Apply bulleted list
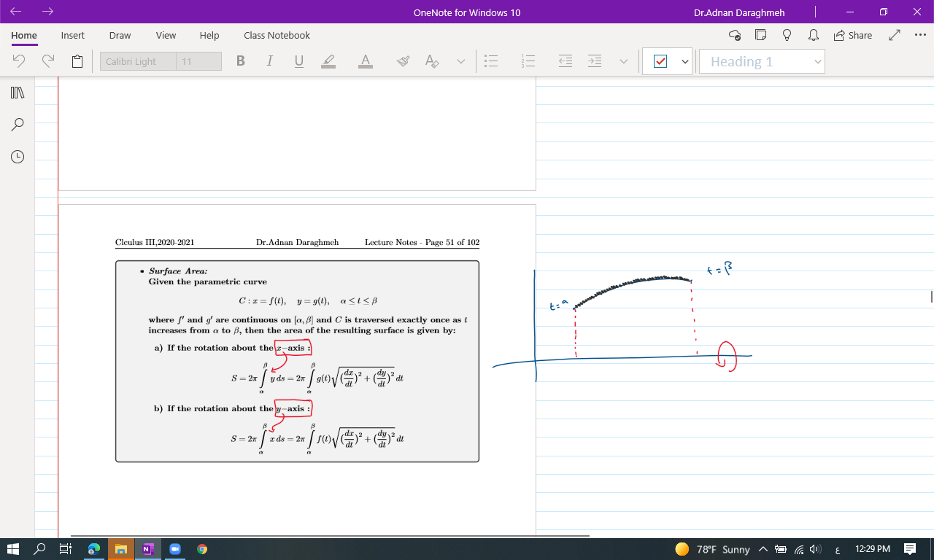Screen dimensions: 934x560 point(492,61)
